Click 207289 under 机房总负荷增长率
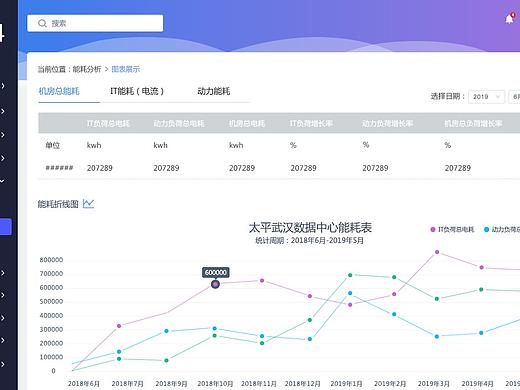Viewport: 520px width, 390px height. click(458, 168)
